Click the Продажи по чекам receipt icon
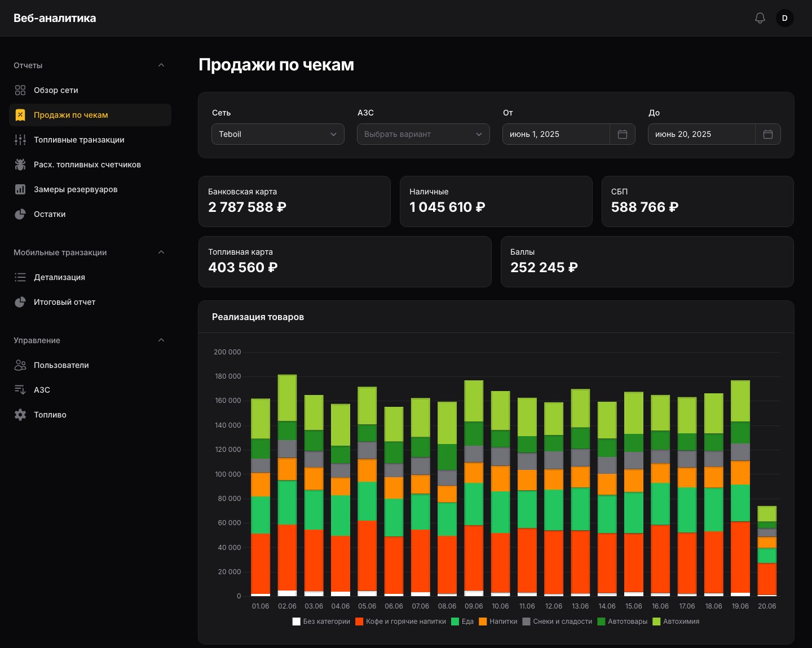The width and height of the screenshot is (812, 648). (x=20, y=115)
